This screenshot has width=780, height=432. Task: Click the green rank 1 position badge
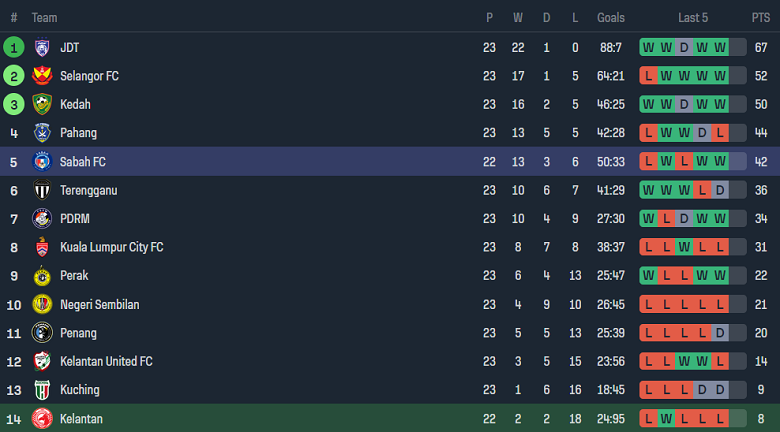(14, 47)
